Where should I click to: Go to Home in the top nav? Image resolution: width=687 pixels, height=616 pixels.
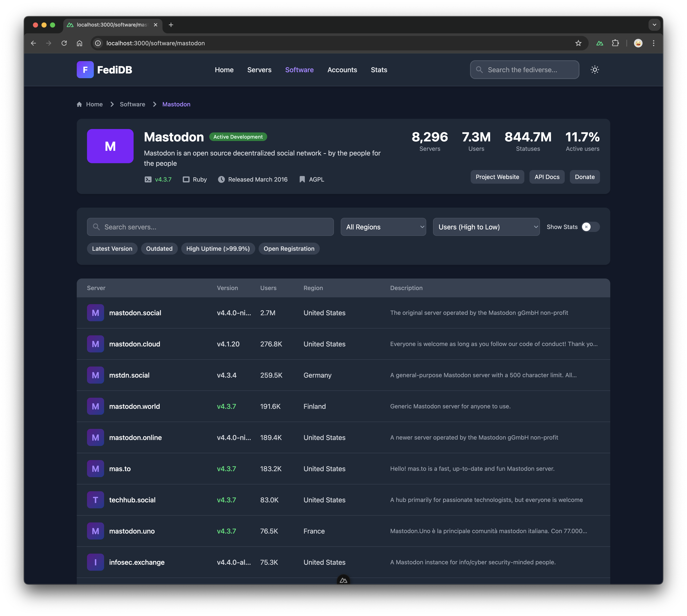(x=224, y=70)
